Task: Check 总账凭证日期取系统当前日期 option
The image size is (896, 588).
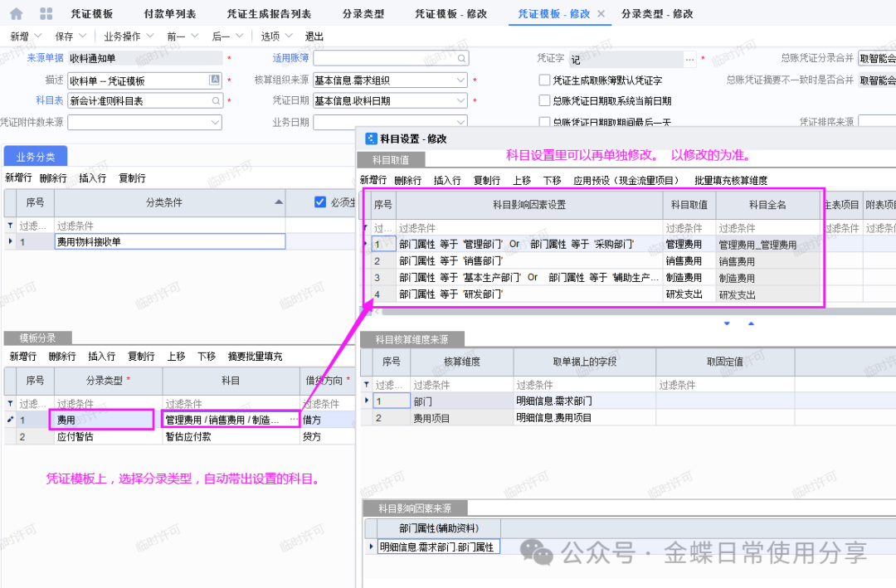Action: point(544,101)
